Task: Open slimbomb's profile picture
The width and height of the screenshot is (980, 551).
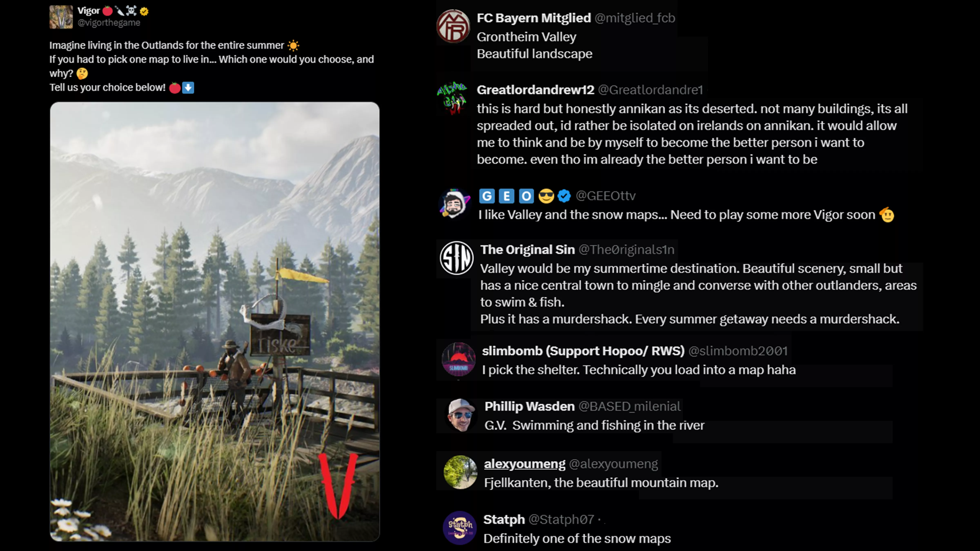Action: (x=458, y=359)
